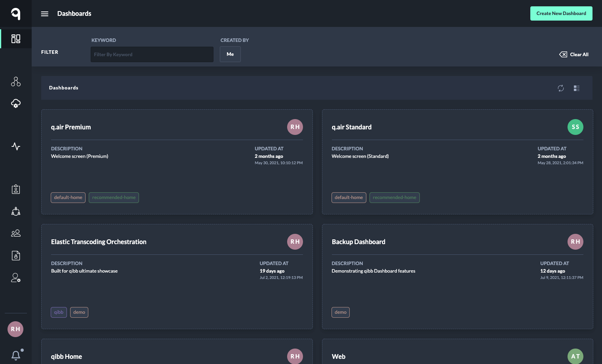This screenshot has height=364, width=602.
Task: Open the notifications bell
Action: (x=16, y=355)
